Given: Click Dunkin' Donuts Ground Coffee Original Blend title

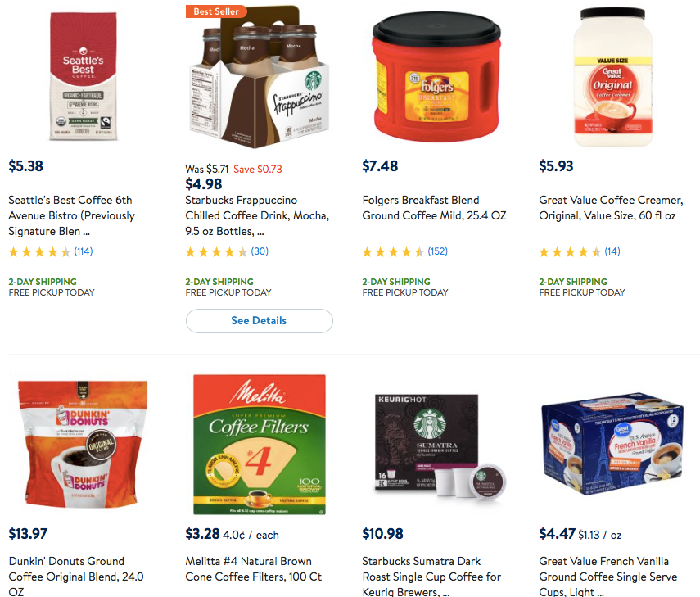Looking at the screenshot, I should point(76,576).
